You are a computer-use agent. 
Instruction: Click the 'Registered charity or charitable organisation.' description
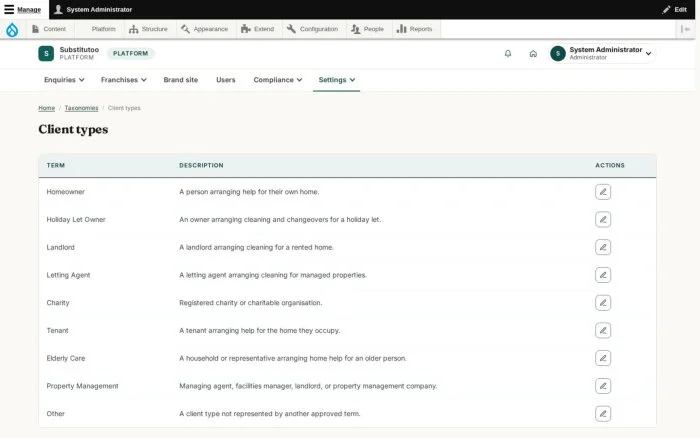pos(250,303)
